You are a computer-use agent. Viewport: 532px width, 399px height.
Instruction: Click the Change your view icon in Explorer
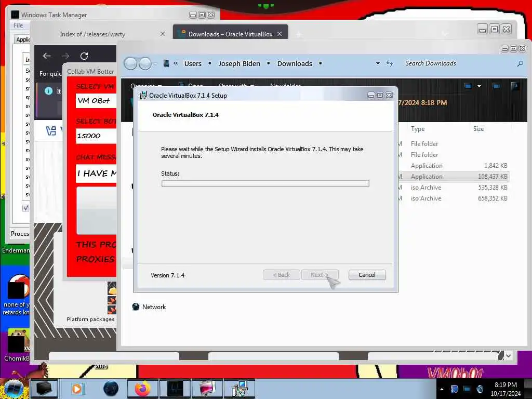468,86
